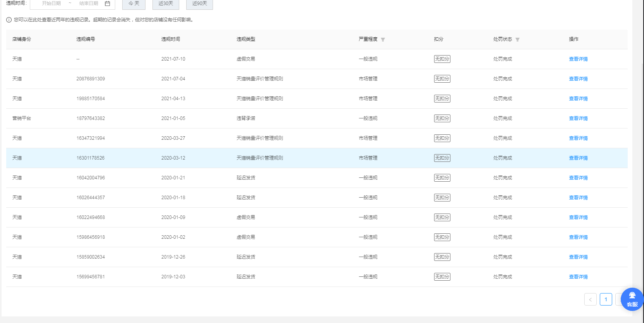Click the date 2021-04-13
This screenshot has height=323, width=644.
pos(173,99)
